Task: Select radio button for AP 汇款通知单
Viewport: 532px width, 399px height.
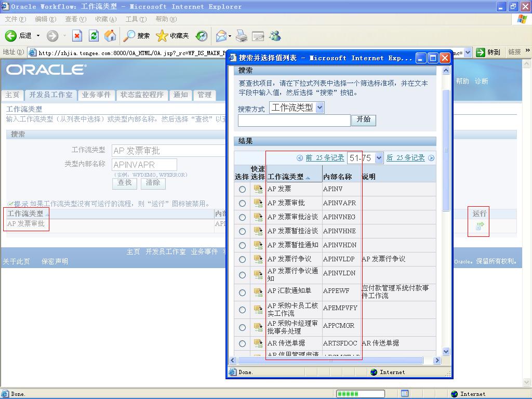Action: click(242, 293)
